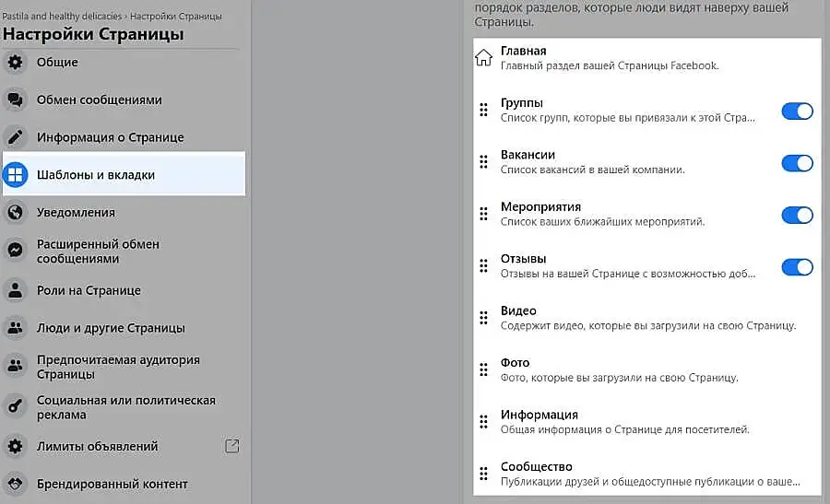This screenshot has height=504, width=830.
Task: Click the drag handle beside Видео
Action: (483, 318)
